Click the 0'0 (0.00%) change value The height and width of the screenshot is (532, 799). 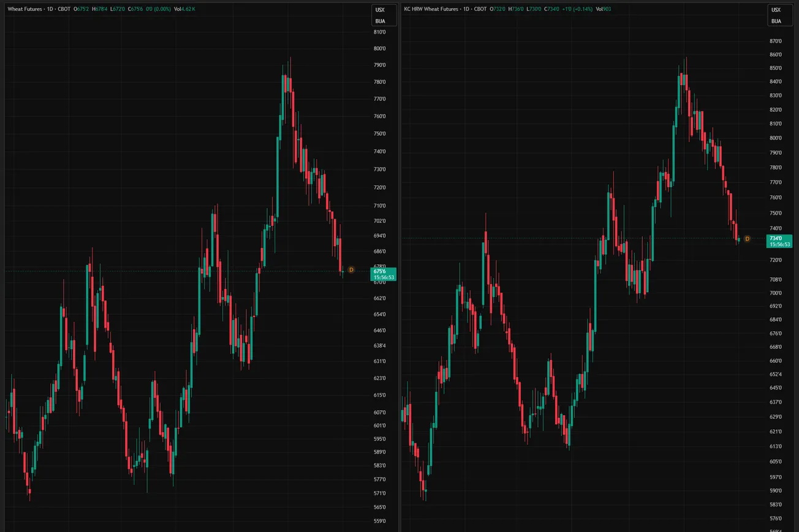[x=158, y=9]
